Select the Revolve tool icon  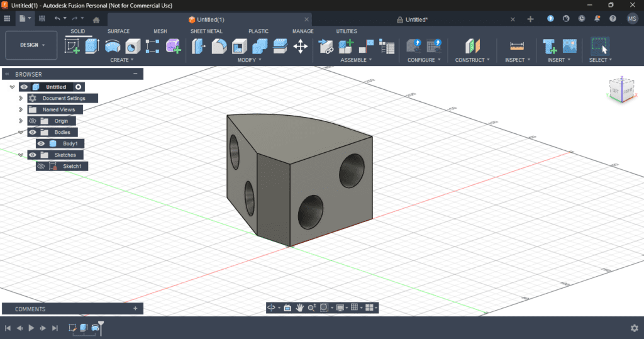pos(113,46)
